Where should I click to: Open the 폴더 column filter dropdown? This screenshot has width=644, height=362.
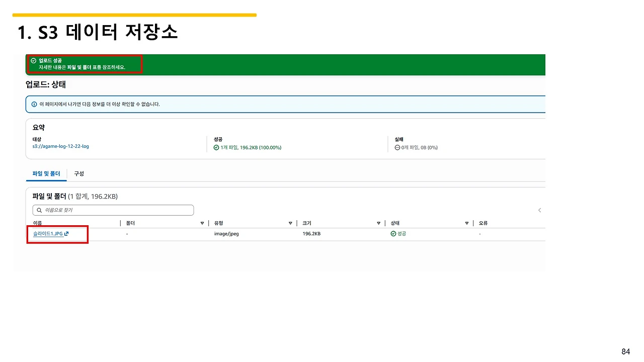pos(202,223)
